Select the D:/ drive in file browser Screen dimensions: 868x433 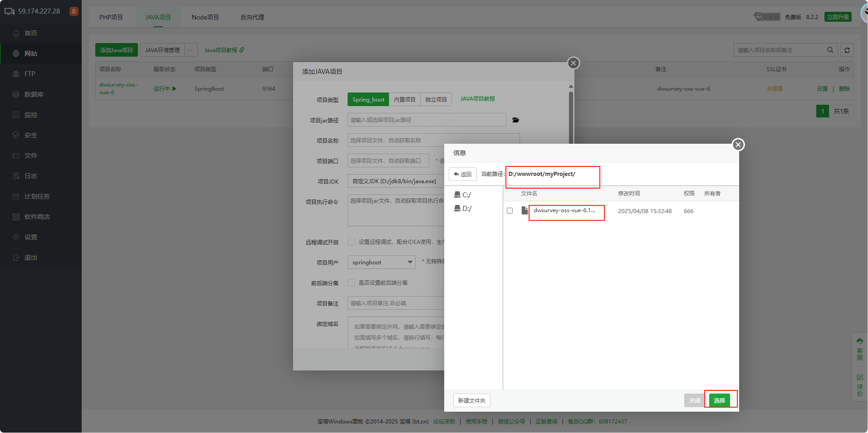(463, 209)
